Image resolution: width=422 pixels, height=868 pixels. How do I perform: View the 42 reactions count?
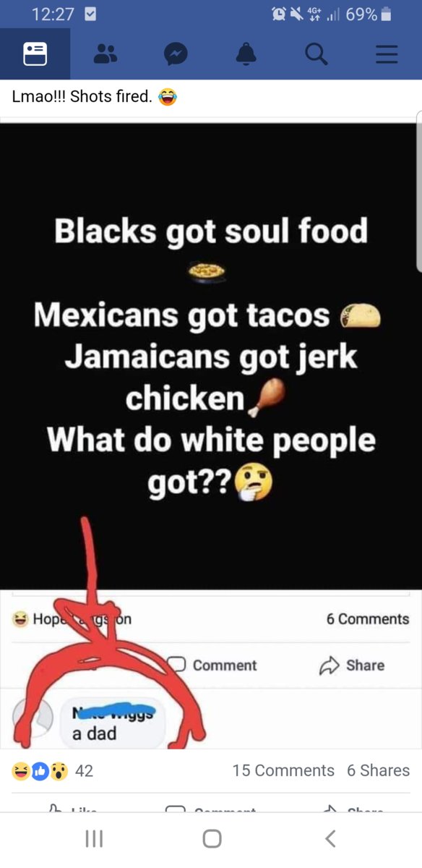point(84,771)
